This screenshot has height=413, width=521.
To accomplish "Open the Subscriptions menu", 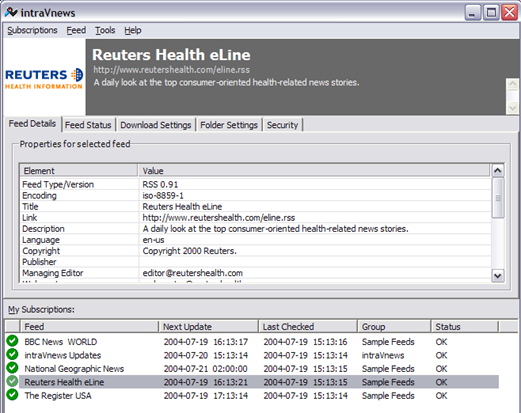I will point(32,30).
